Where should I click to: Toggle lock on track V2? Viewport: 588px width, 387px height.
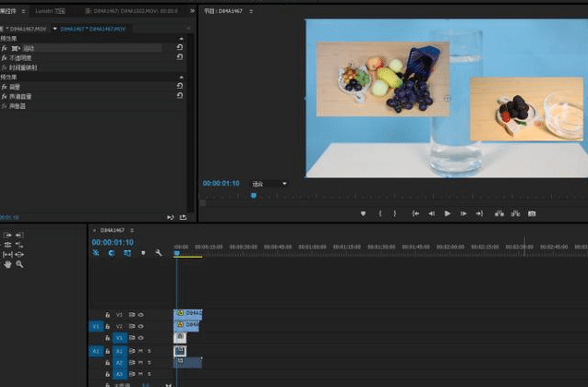click(x=108, y=326)
